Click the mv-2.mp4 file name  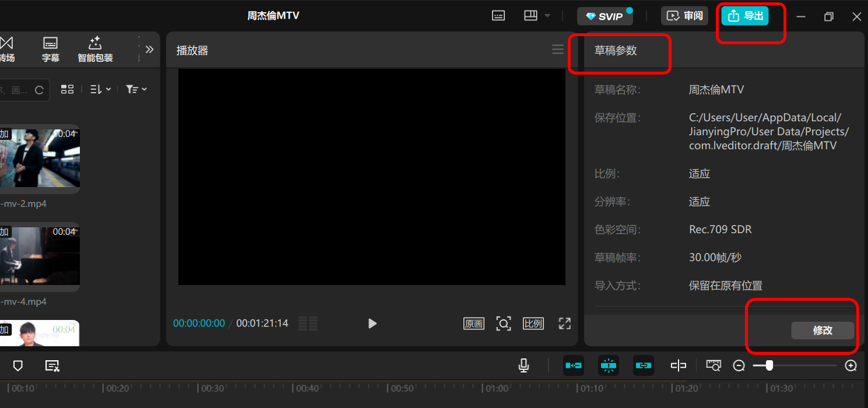pyautogui.click(x=23, y=204)
